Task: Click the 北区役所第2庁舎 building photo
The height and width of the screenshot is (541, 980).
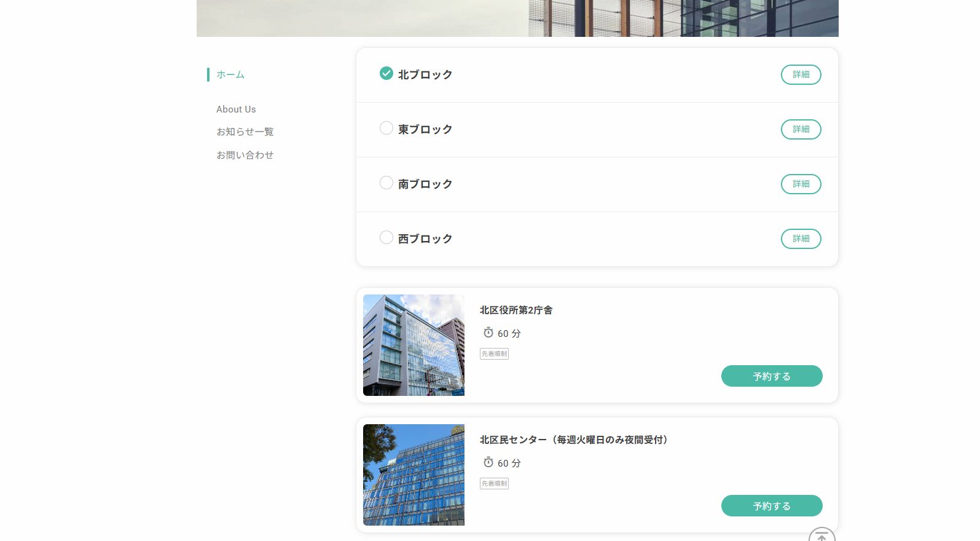Action: pyautogui.click(x=414, y=345)
